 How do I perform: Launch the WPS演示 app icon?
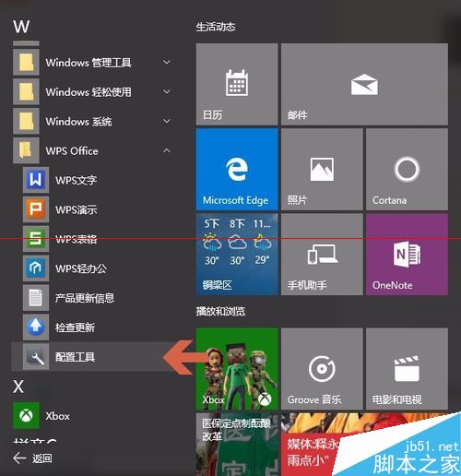click(36, 209)
